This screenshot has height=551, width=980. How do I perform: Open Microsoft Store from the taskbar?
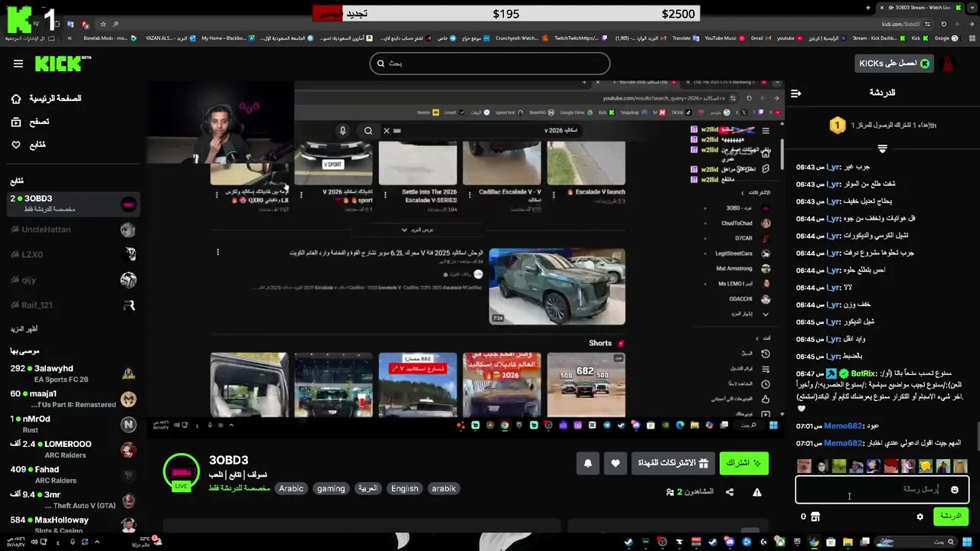[831, 542]
